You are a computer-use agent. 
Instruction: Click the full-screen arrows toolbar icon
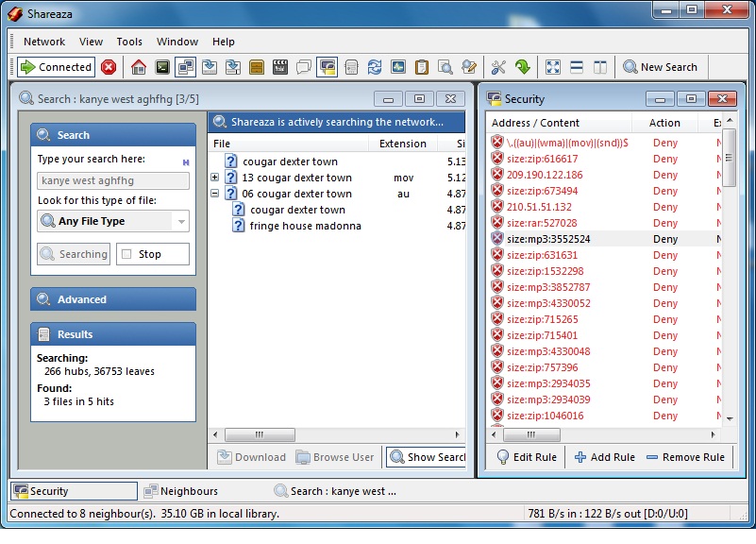pyautogui.click(x=553, y=67)
